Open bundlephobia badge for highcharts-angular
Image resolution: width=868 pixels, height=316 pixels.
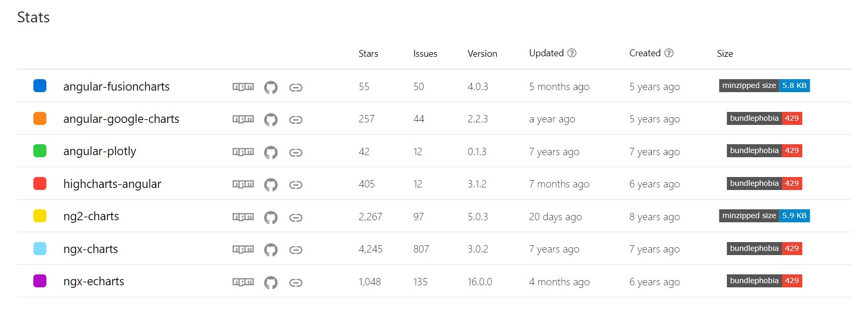[764, 183]
